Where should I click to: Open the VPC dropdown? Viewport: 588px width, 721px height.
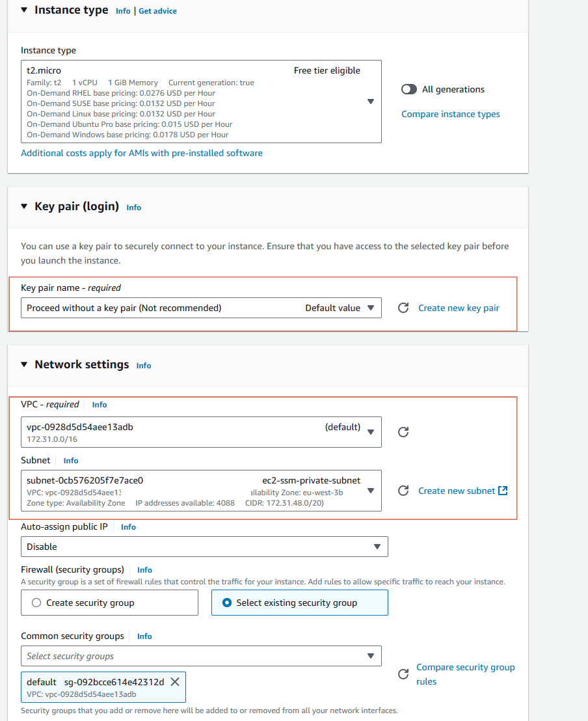370,431
